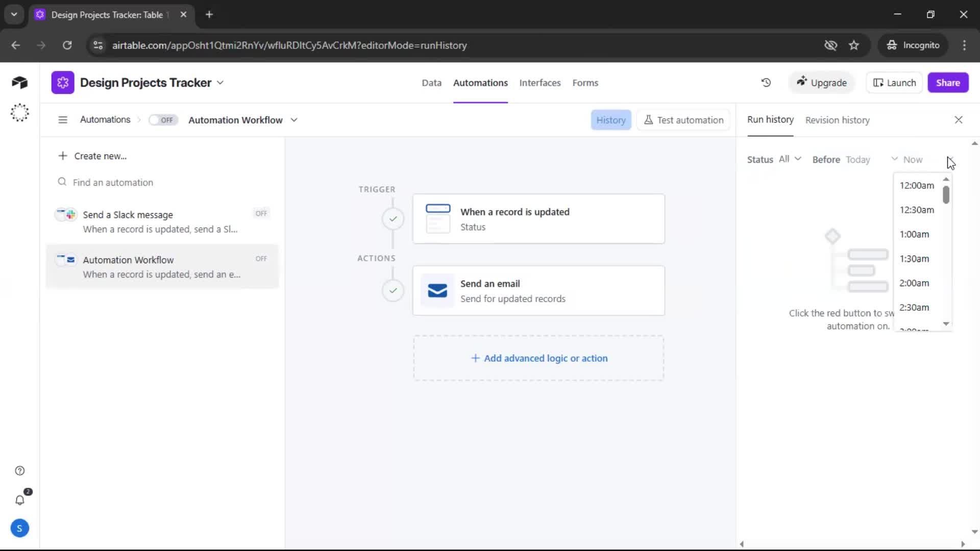
Task: Click the Automation Workflow email icon in list
Action: (x=66, y=260)
